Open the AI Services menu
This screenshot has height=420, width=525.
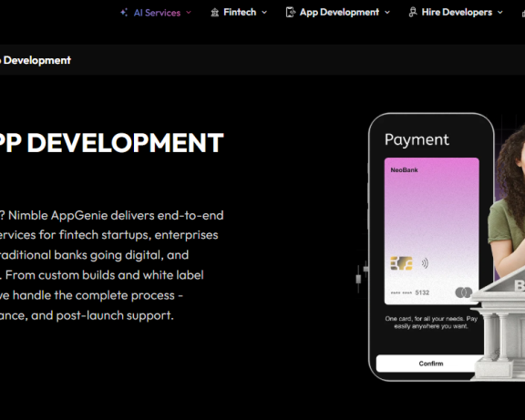point(156,13)
